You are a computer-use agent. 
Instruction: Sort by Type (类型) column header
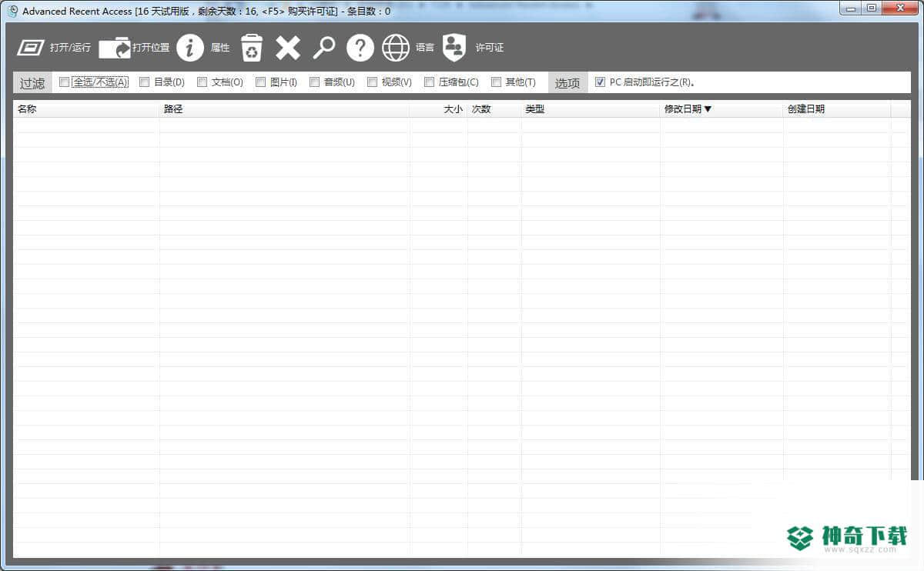(x=591, y=109)
